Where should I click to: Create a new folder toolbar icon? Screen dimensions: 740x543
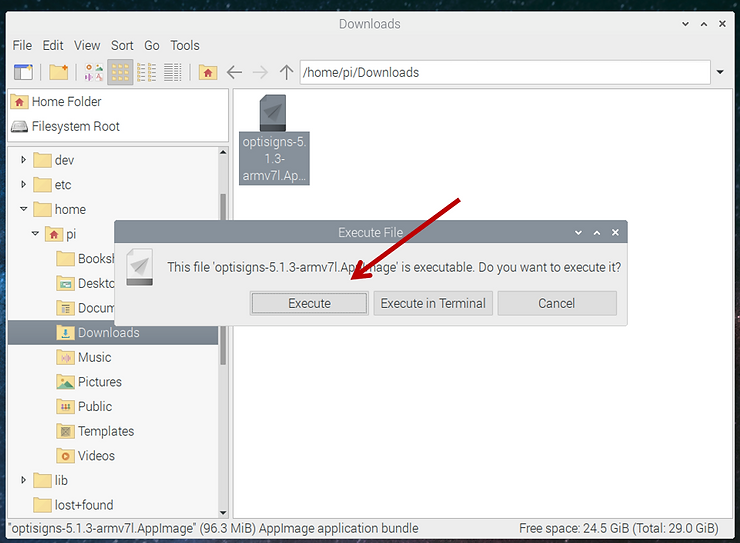coord(59,72)
